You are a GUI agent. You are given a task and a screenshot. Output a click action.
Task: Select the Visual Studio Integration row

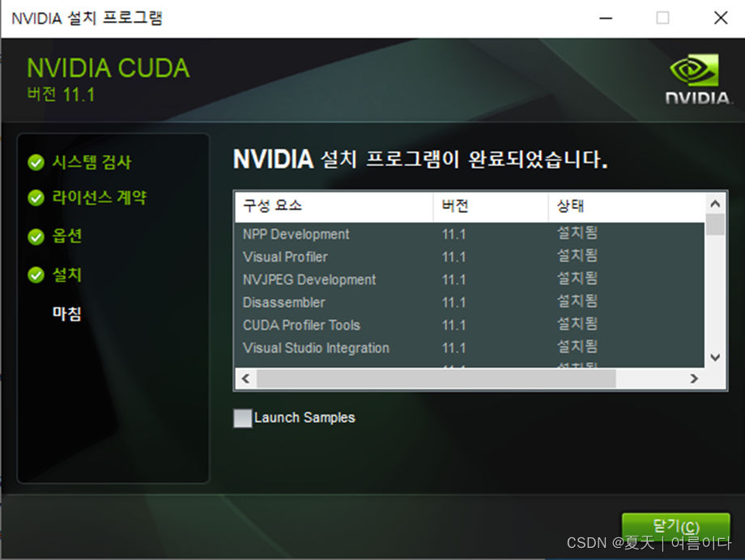pyautogui.click(x=470, y=348)
